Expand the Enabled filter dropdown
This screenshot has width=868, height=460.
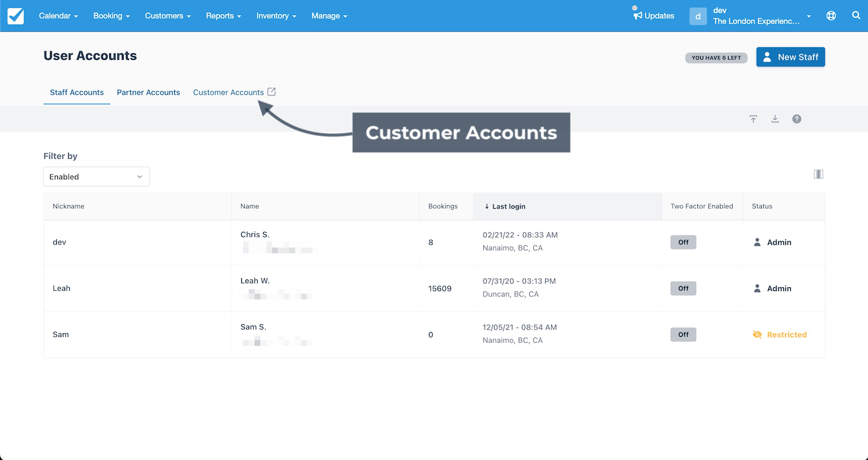pos(97,177)
